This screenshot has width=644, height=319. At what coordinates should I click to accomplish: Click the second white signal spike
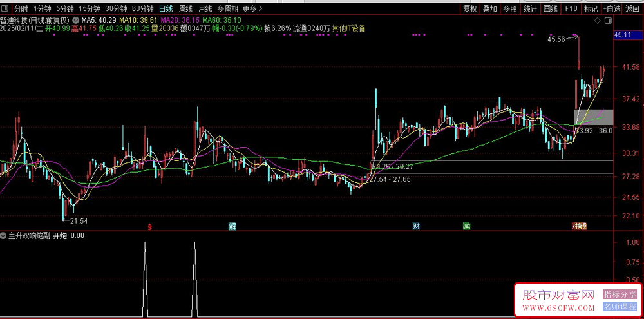click(194, 280)
